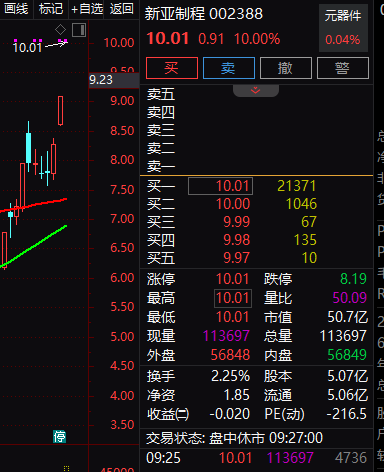Click the 10.01 high label on chart
384x472 pixels.
point(27,47)
